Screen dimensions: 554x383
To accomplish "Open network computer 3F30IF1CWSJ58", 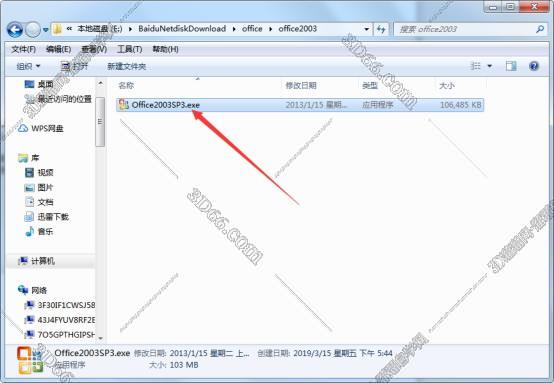I will coord(66,305).
